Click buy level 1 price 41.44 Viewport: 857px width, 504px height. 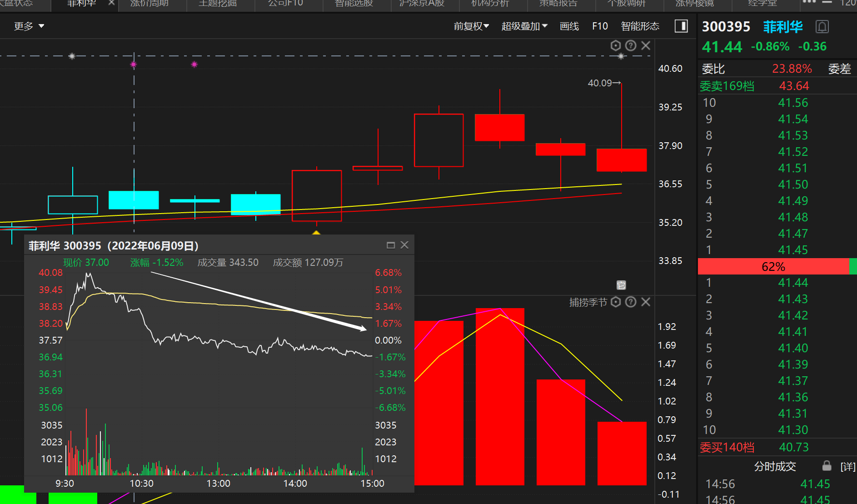click(793, 283)
